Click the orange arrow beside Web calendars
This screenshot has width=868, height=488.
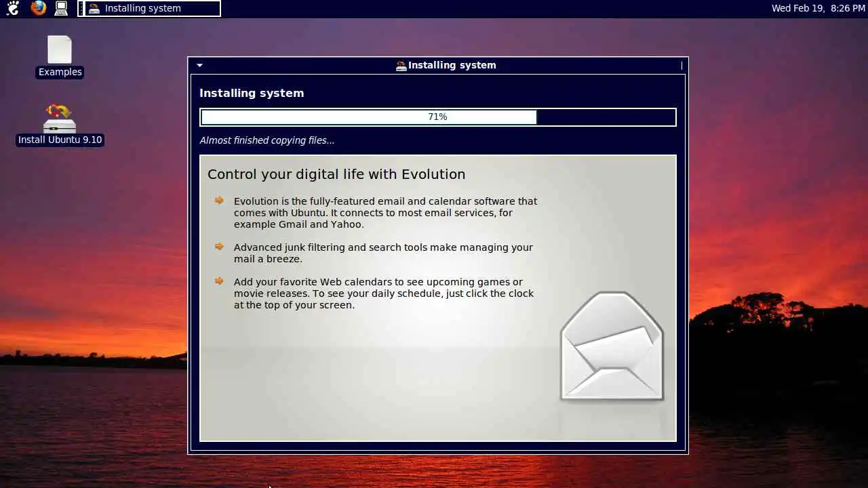(x=219, y=281)
